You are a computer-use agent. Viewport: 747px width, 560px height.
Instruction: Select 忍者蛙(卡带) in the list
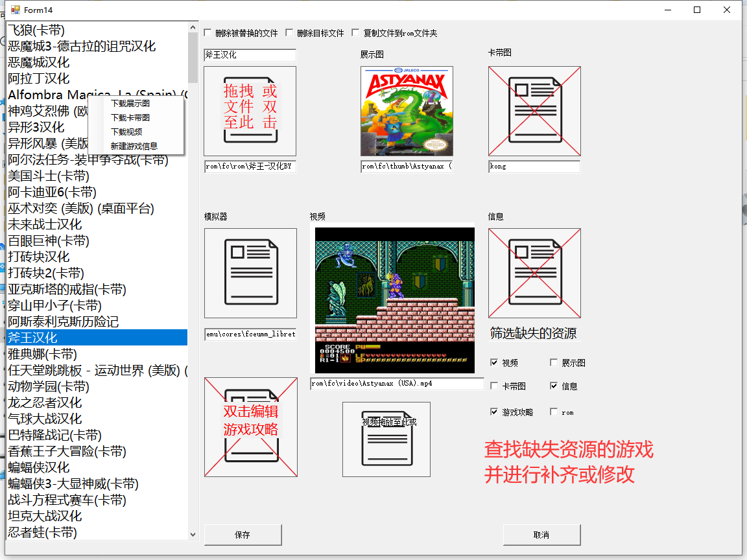pos(97,532)
